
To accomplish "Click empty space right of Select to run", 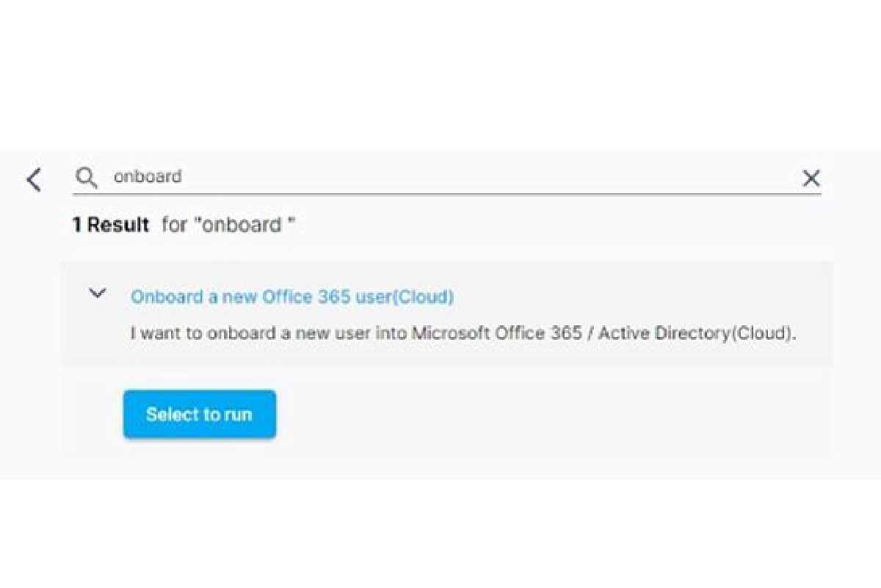I will [551, 415].
